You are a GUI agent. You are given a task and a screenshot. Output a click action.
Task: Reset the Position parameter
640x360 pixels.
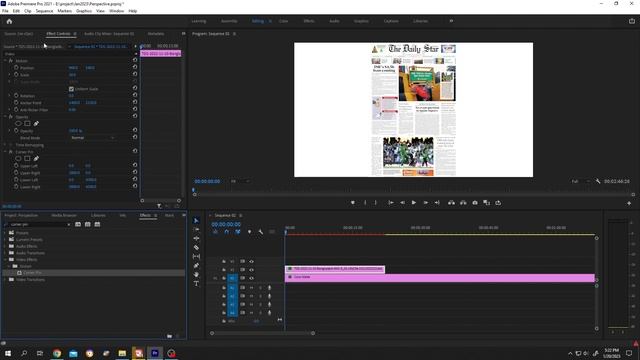pyautogui.click(x=135, y=67)
